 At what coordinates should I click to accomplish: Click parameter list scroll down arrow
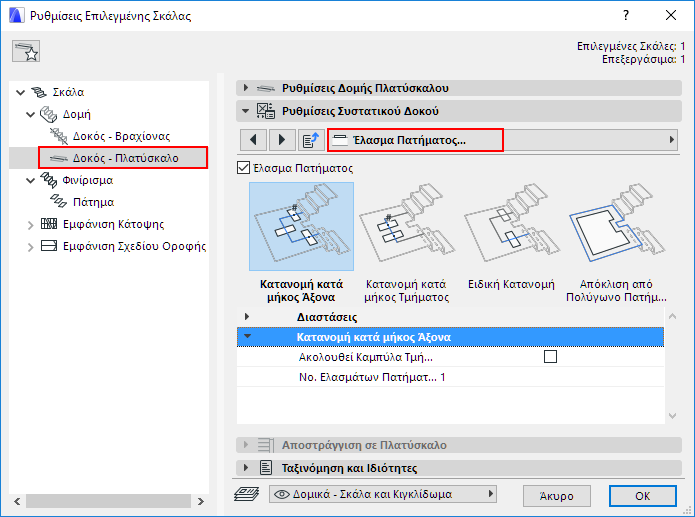[x=672, y=416]
